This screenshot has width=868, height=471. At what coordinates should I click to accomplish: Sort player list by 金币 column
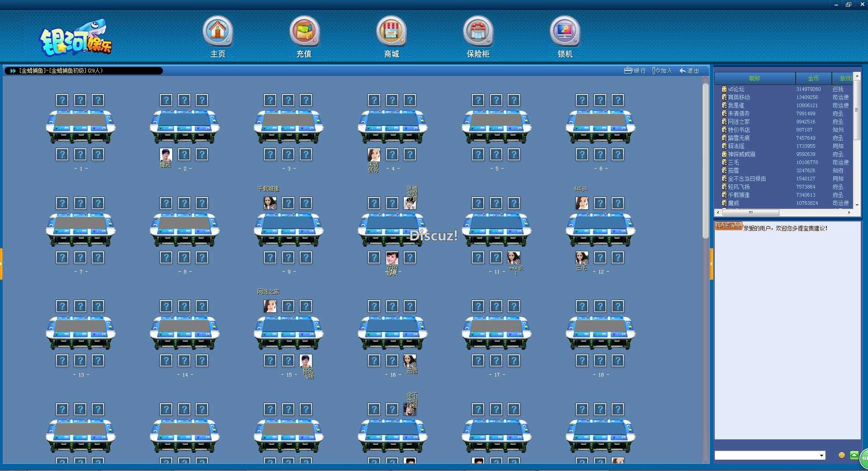(813, 78)
